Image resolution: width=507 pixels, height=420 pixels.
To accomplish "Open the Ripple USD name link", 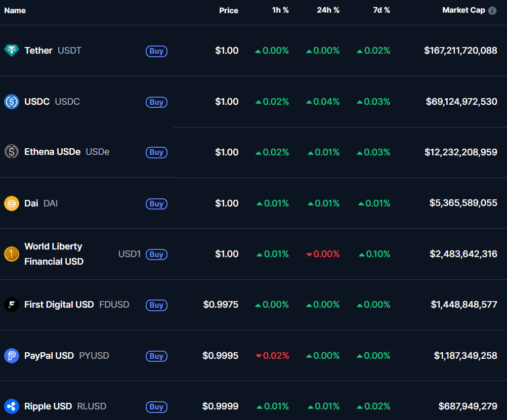I will pos(48,406).
